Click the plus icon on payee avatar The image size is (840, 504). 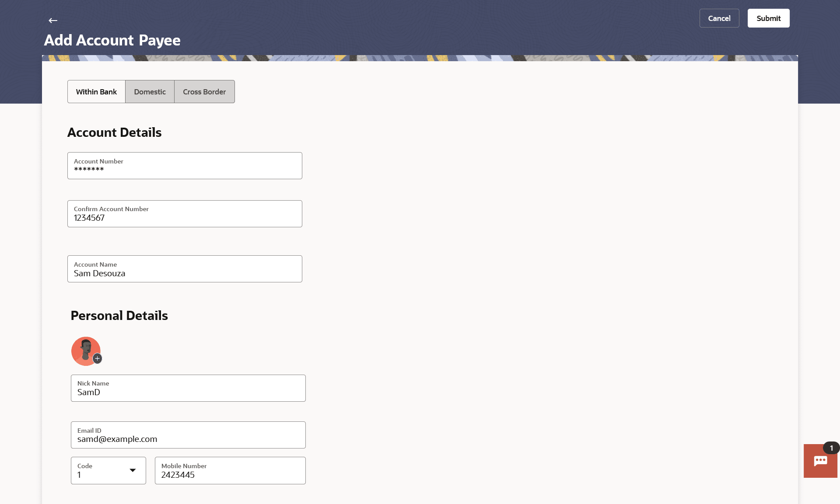coord(98,358)
